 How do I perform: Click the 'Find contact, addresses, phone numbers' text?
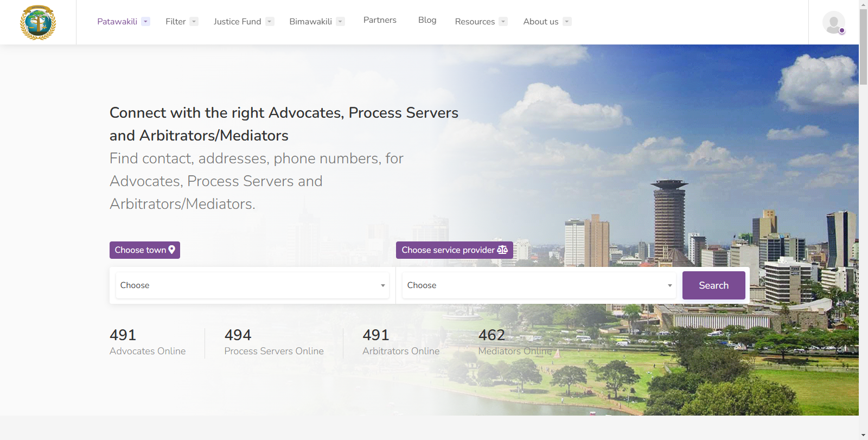(x=257, y=181)
